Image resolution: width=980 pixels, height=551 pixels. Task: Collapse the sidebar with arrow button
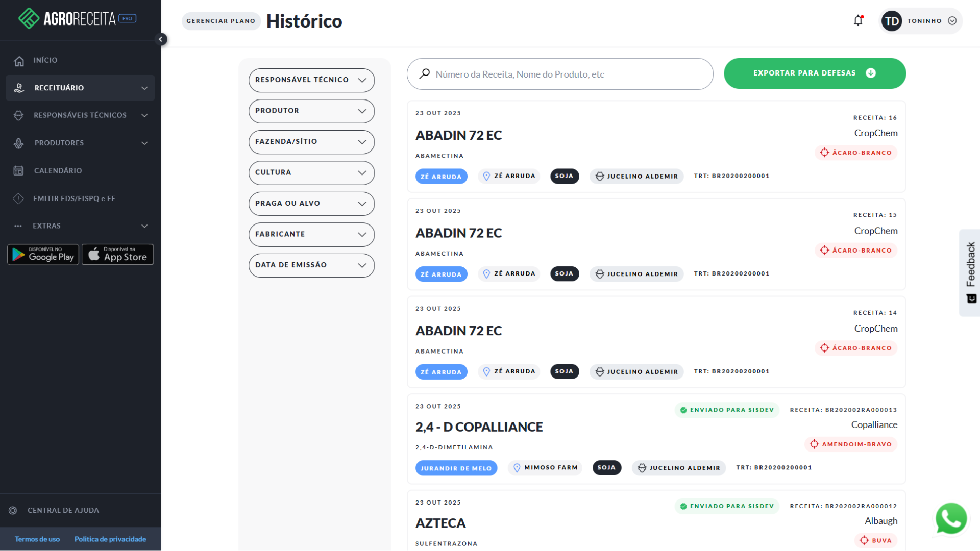[161, 39]
